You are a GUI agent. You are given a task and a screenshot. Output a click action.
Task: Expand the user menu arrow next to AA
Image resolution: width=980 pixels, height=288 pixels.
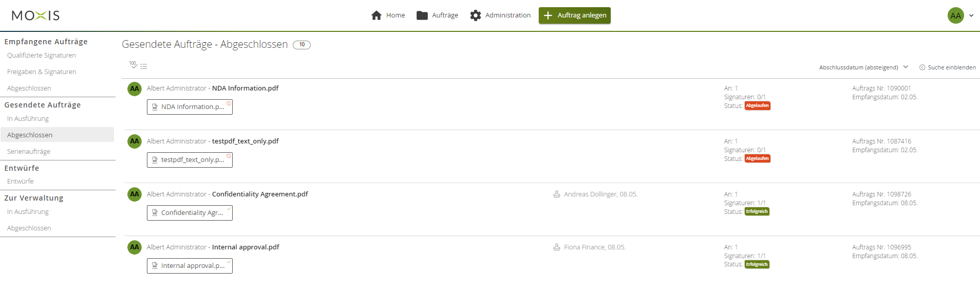tap(971, 15)
